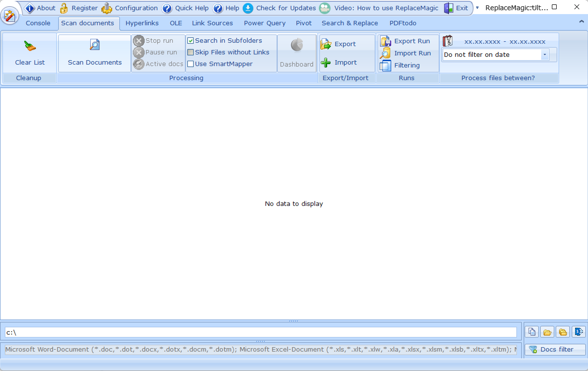Screen dimensions: 588x371
Task: Click the Cleanup group label
Action: [x=29, y=78]
